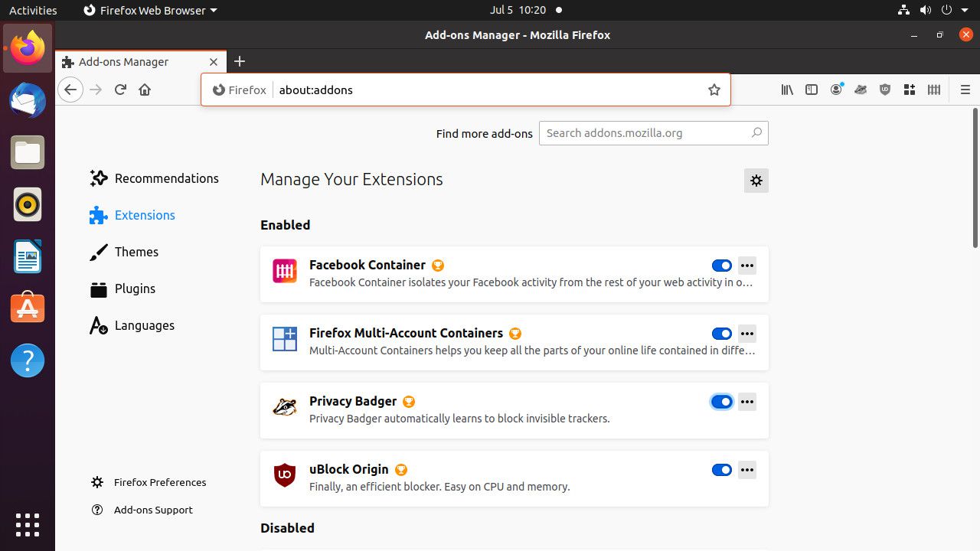The width and height of the screenshot is (980, 551).
Task: Click the uBlock Origin red shield icon
Action: pyautogui.click(x=285, y=475)
